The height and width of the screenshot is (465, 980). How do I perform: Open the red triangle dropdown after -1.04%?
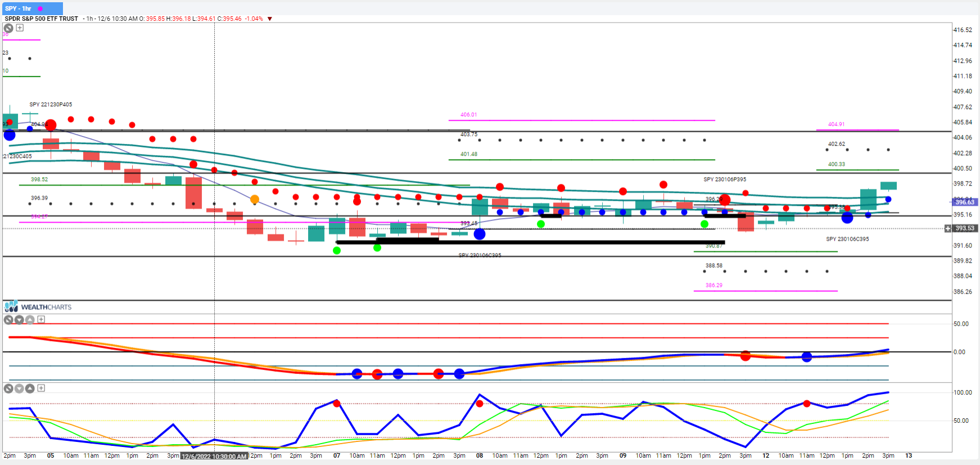pos(270,19)
